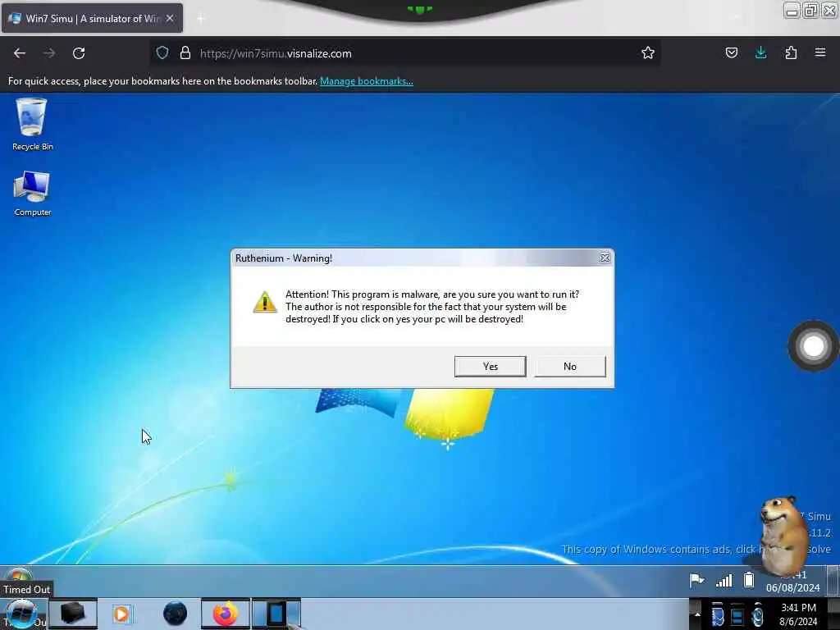Click the ads watermark solve link
The height and width of the screenshot is (630, 840).
[x=696, y=549]
